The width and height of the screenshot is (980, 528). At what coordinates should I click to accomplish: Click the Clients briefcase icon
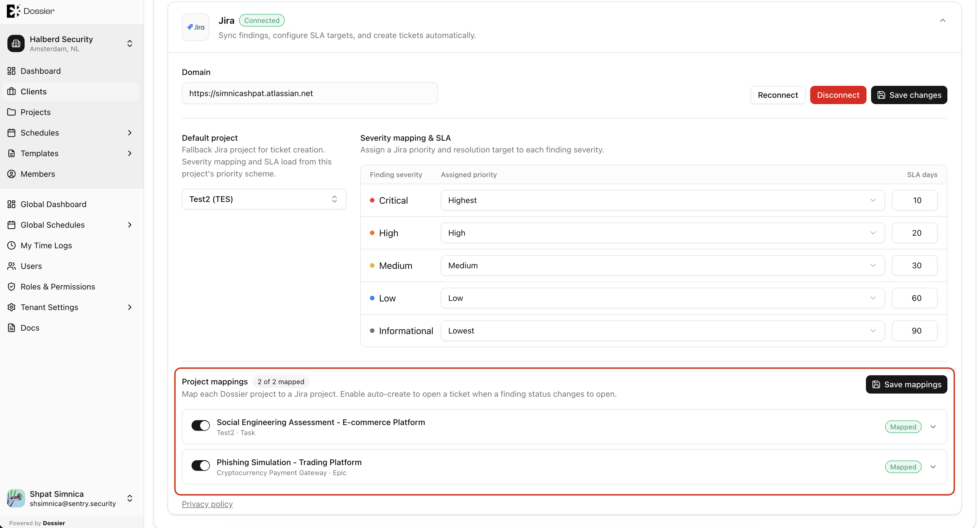(11, 91)
